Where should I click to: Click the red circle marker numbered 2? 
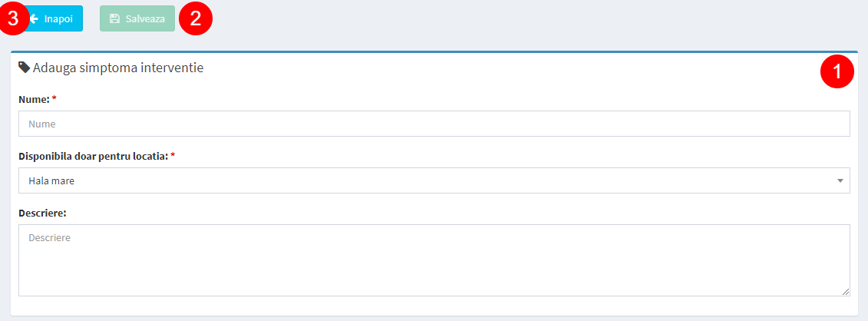click(x=196, y=18)
